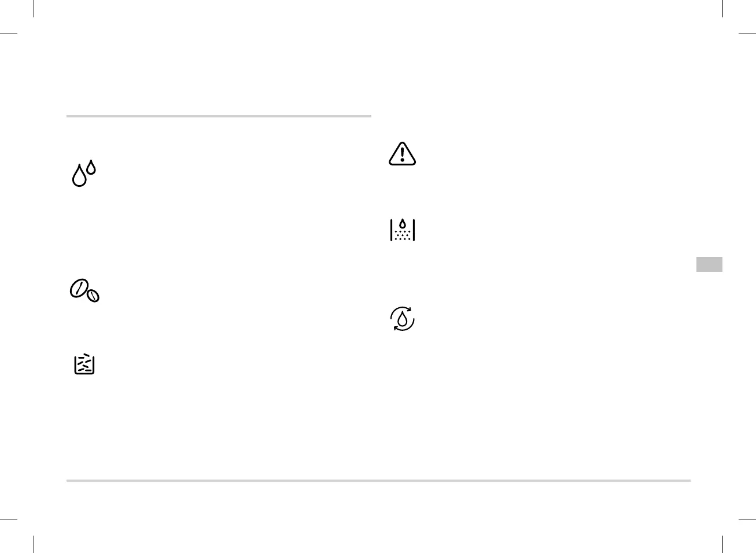This screenshot has width=756, height=553.
Task: Click the coffee grounds container icon
Action: click(84, 364)
